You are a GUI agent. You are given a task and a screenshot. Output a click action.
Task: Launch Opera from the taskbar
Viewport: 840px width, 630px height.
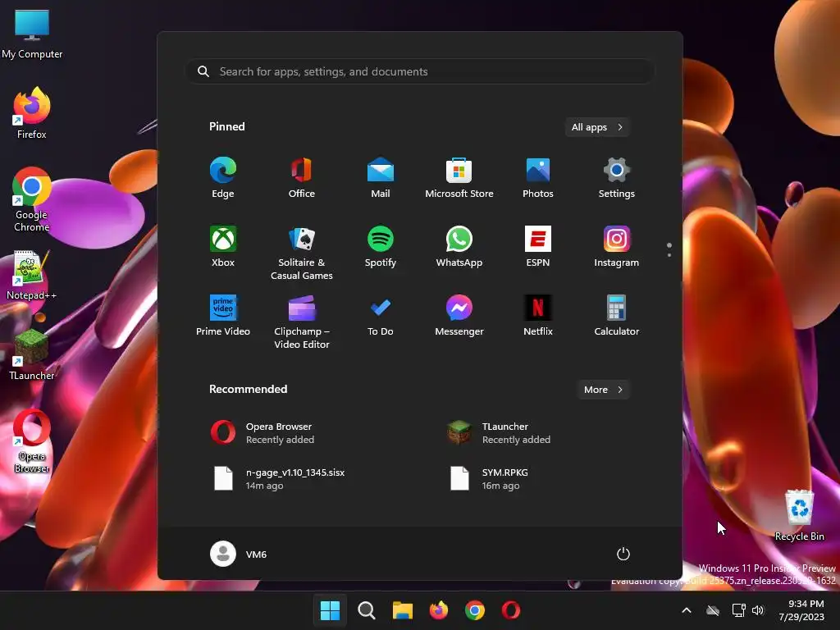pos(511,610)
